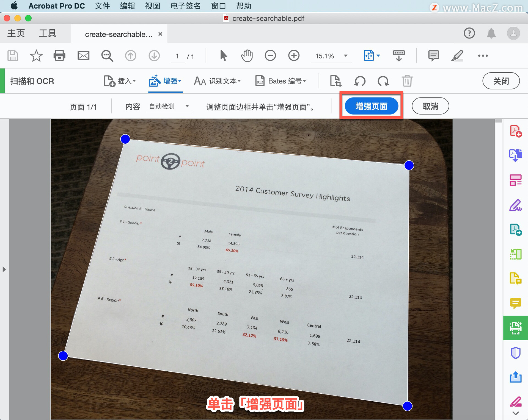
Task: Open the 15.1% zoom level dropdown
Action: pos(345,56)
